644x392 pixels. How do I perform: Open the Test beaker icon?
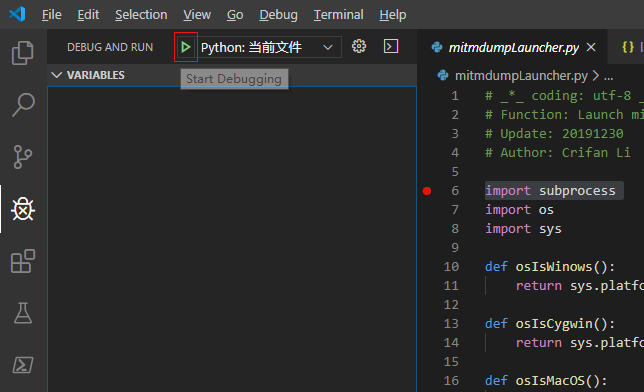tap(23, 313)
